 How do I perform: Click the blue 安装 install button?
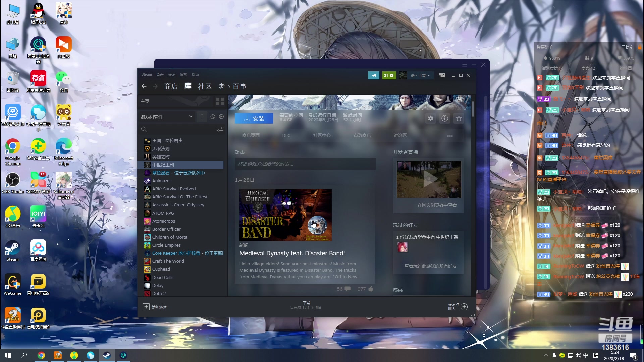254,118
